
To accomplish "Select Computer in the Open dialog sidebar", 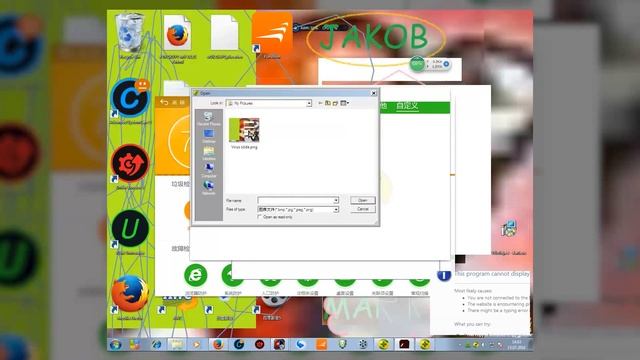I will 209,170.
